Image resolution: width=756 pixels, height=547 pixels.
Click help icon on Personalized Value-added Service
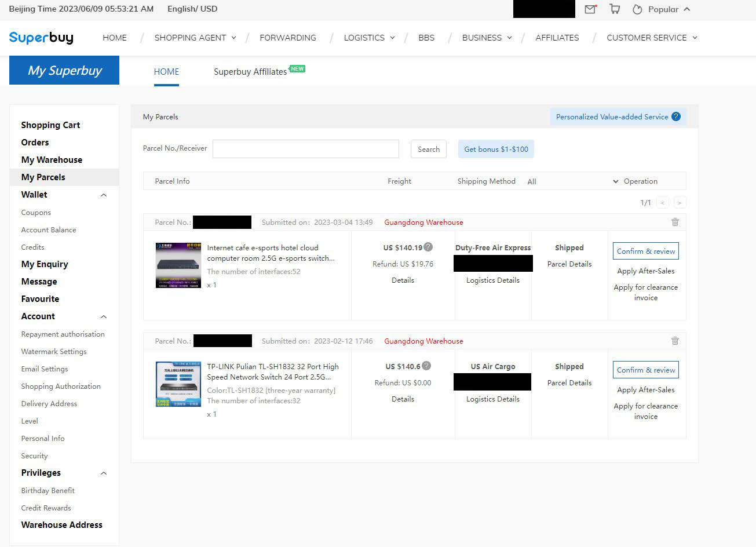pos(675,116)
